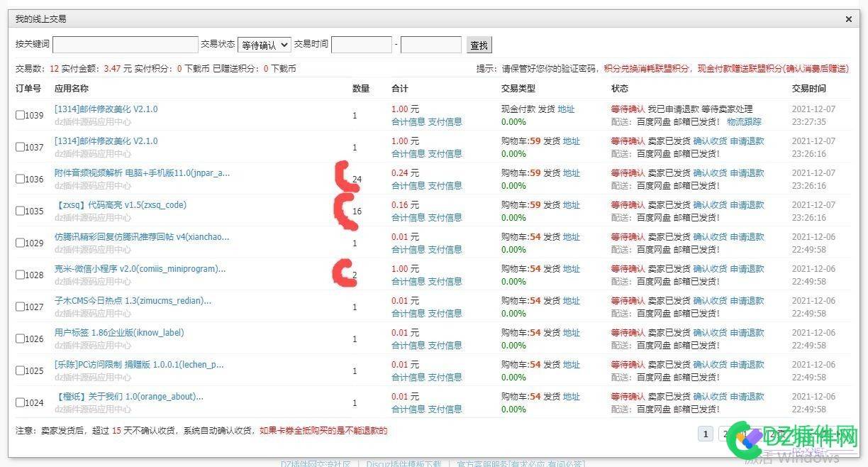Select order 1035 checkbox

click(x=21, y=211)
